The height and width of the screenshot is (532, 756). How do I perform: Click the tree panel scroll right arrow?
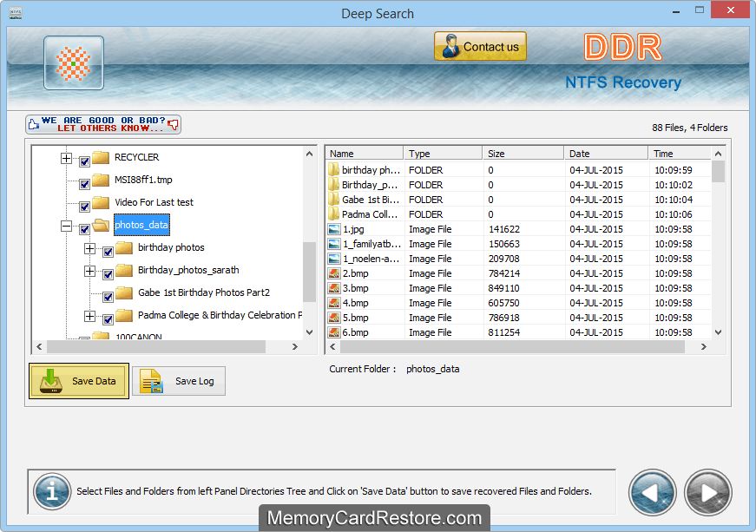coord(294,346)
